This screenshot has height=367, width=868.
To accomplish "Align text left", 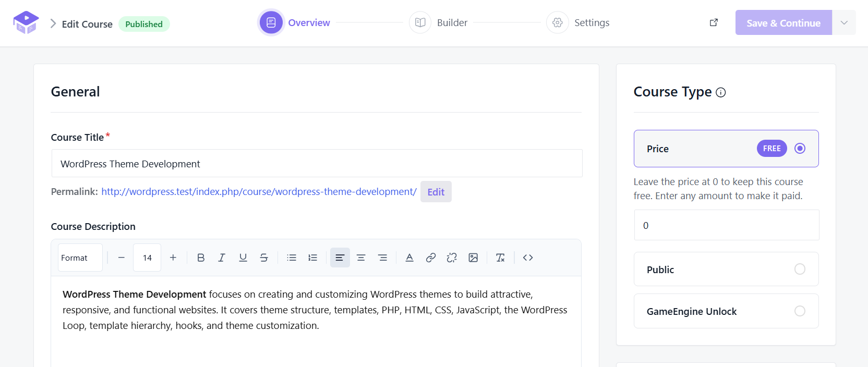I will pos(340,258).
